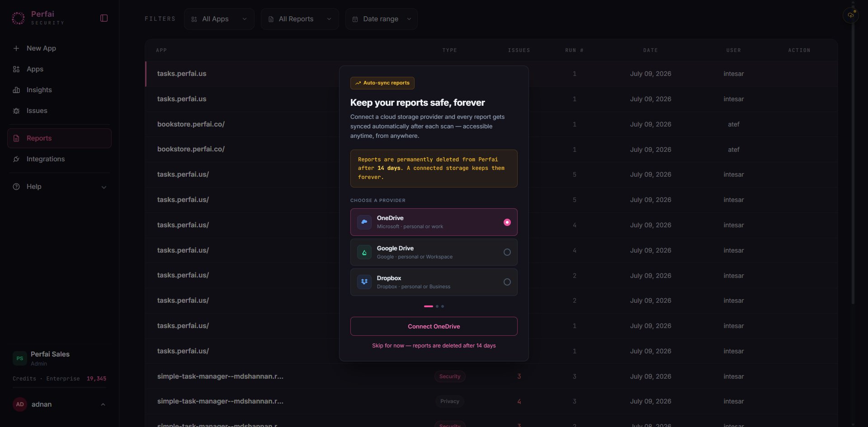Click the second pagination dot in dialog

(437, 306)
